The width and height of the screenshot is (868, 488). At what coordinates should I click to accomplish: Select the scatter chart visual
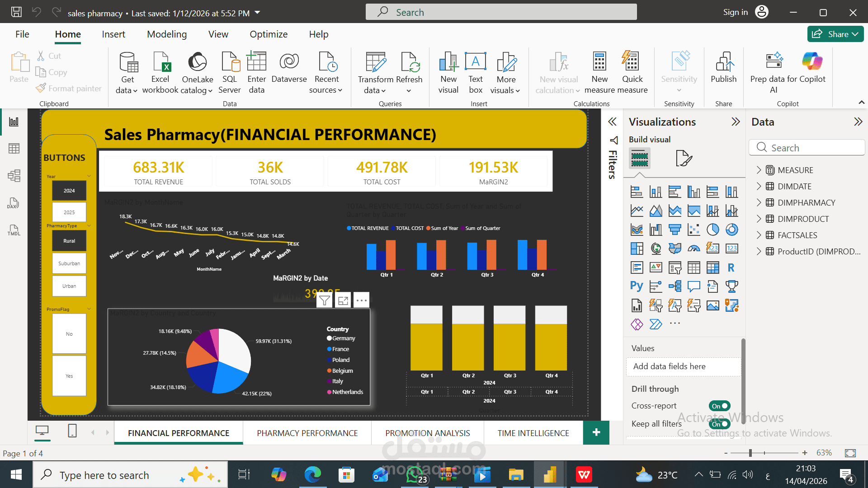[x=693, y=230]
